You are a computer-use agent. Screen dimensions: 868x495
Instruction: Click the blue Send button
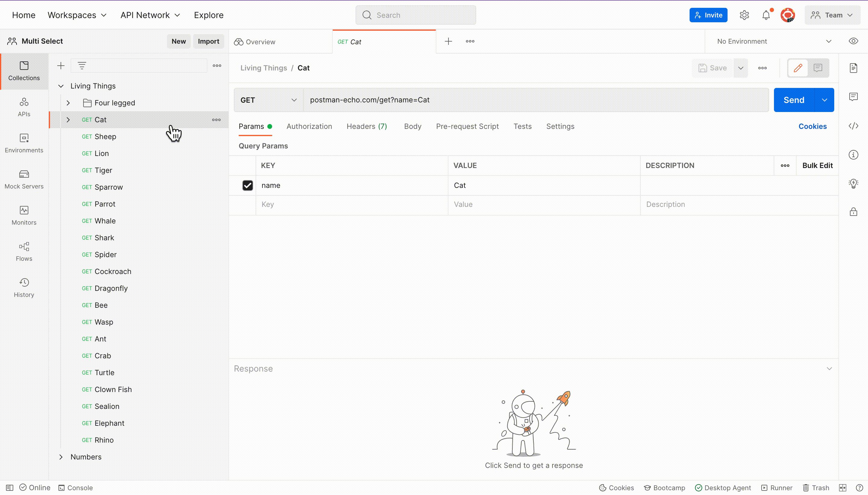tap(794, 100)
